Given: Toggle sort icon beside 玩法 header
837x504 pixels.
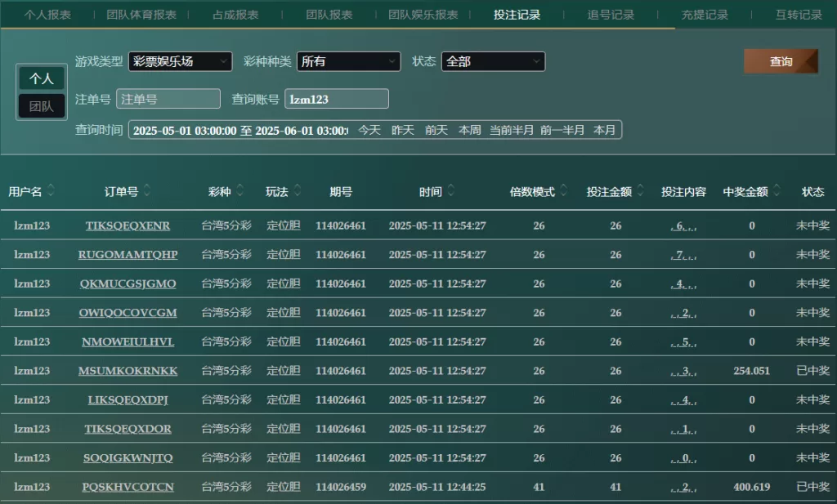Looking at the screenshot, I should coord(297,192).
